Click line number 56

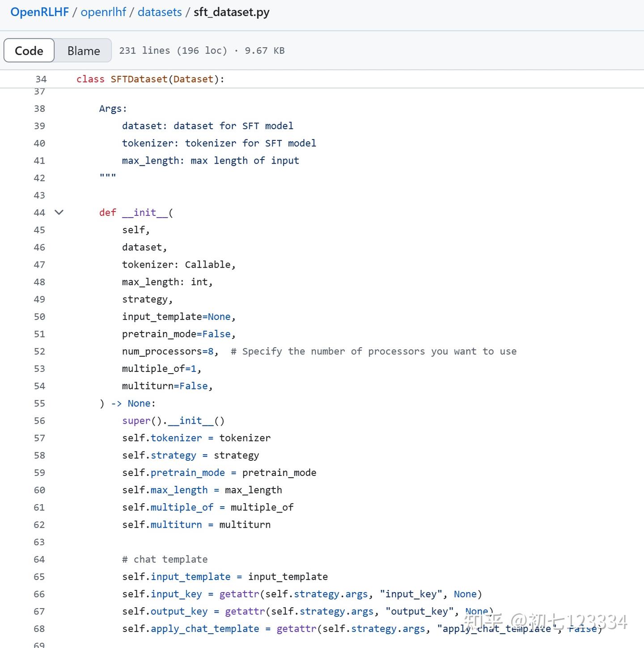tap(39, 421)
